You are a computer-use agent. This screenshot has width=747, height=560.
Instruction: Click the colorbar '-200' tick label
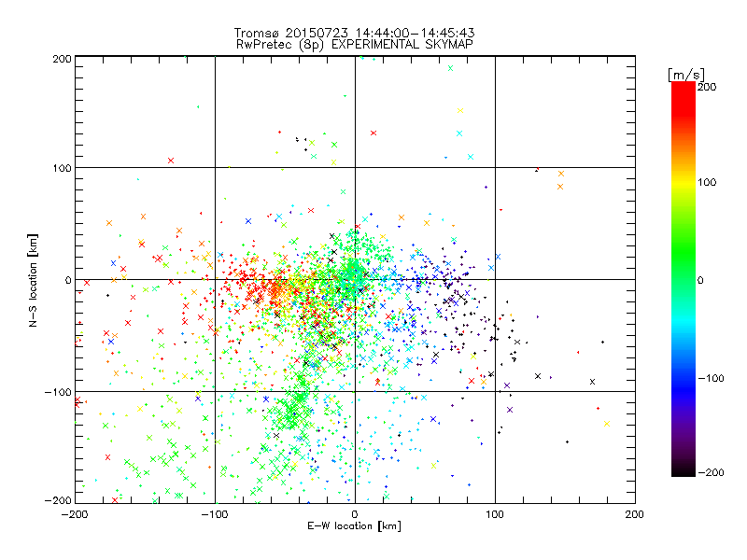click(x=712, y=472)
